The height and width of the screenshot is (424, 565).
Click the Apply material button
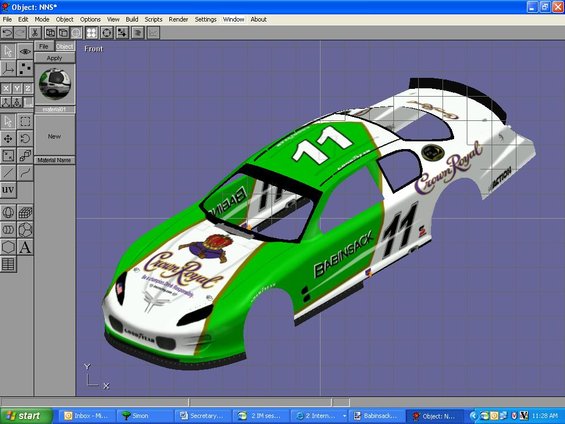click(x=54, y=58)
